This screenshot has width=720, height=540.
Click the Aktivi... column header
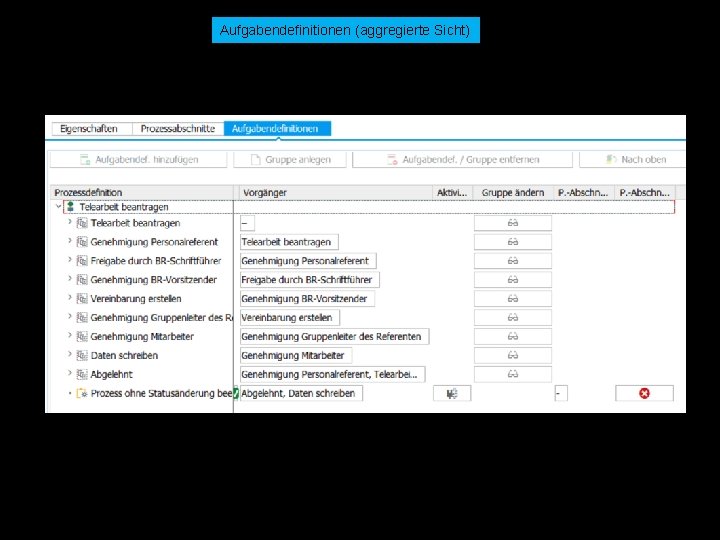(452, 192)
